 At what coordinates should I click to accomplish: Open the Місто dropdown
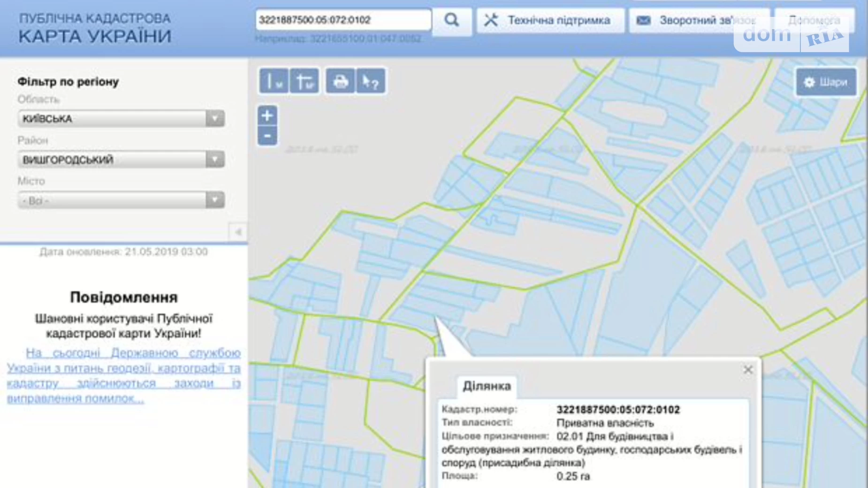[121, 200]
